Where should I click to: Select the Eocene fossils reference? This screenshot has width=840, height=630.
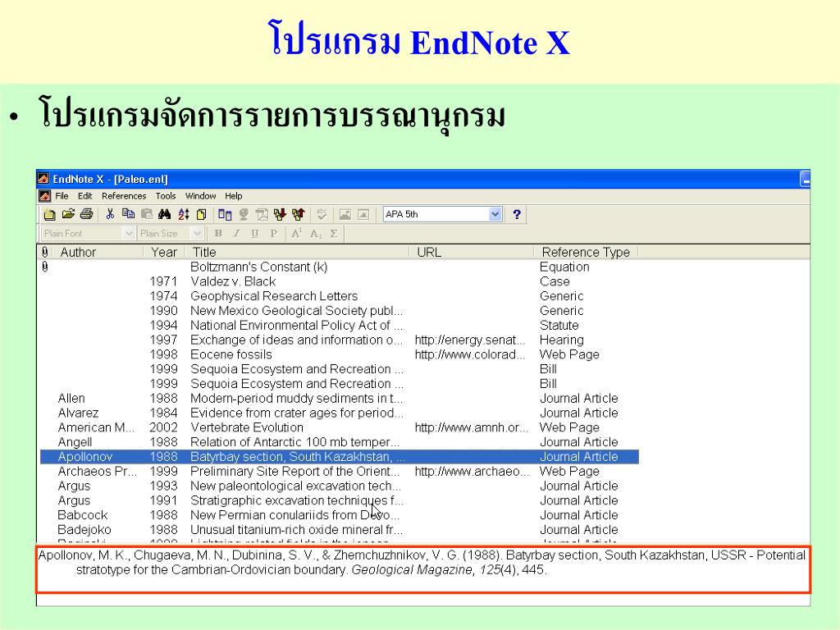click(x=340, y=354)
